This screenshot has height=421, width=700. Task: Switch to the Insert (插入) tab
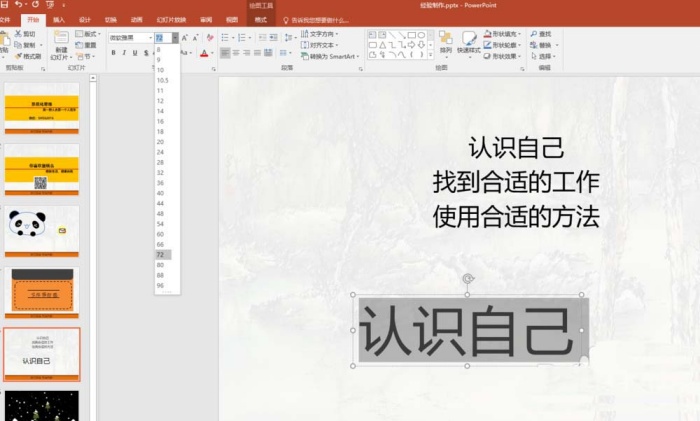[59, 19]
